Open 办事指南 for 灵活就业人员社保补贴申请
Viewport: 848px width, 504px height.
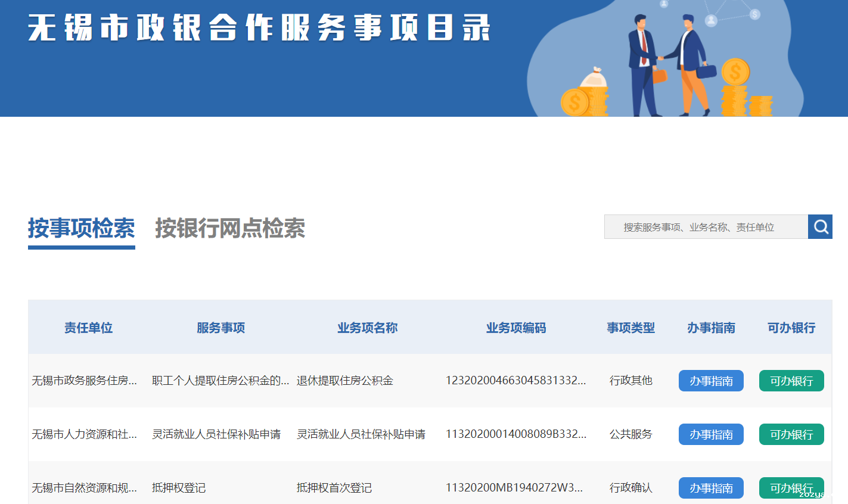click(711, 434)
